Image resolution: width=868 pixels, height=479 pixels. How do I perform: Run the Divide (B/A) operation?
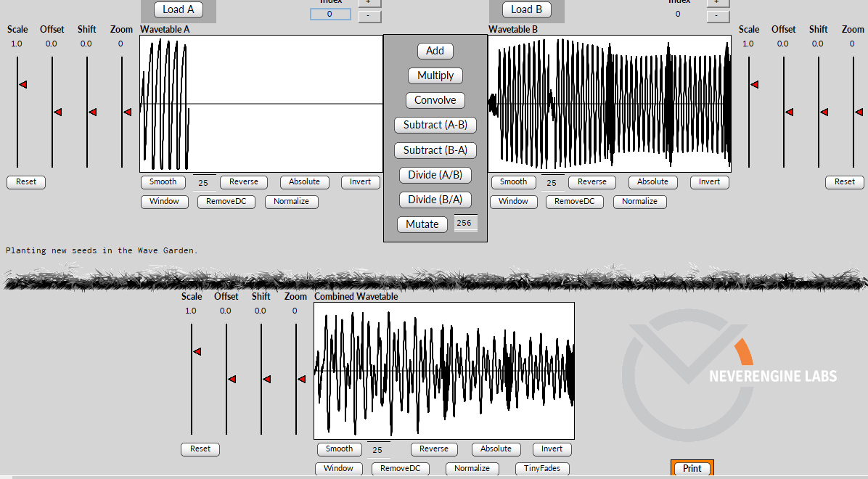point(435,200)
